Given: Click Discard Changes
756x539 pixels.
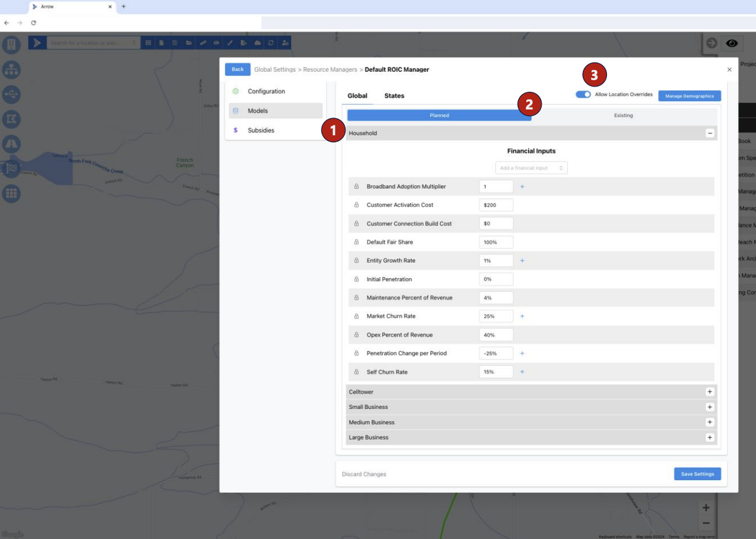Looking at the screenshot, I should point(364,474).
